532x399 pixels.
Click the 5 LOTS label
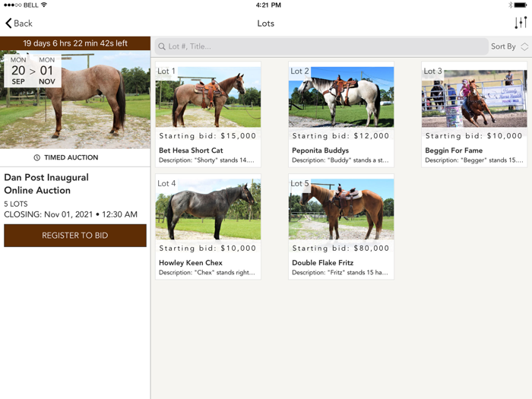click(16, 204)
